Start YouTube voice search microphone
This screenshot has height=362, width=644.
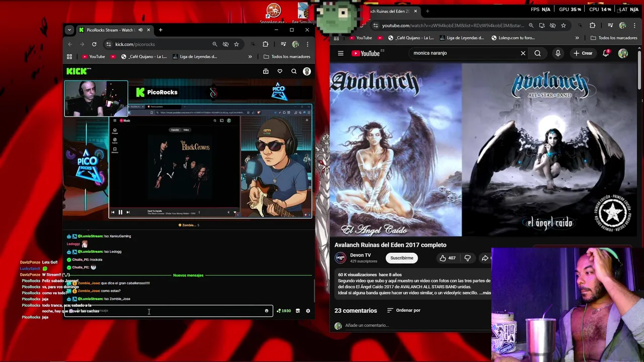(x=558, y=53)
